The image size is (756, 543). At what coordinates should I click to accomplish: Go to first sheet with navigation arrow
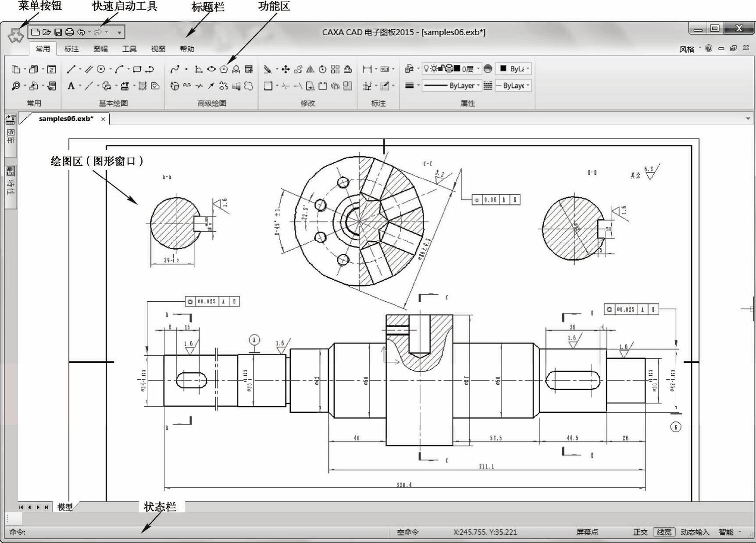[21, 507]
